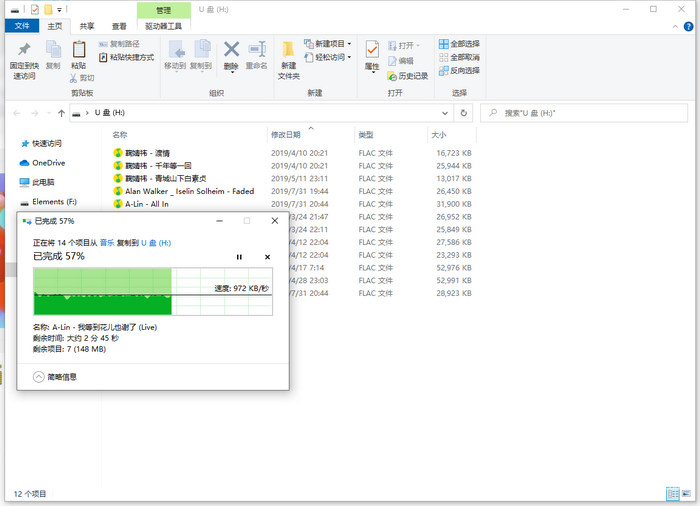Collapse details with Fewer details toggle
Viewport: 700px width, 506px height.
pyautogui.click(x=55, y=377)
